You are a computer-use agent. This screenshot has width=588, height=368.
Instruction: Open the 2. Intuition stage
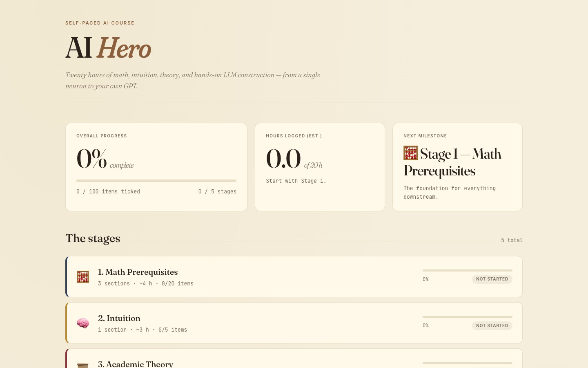pos(294,323)
